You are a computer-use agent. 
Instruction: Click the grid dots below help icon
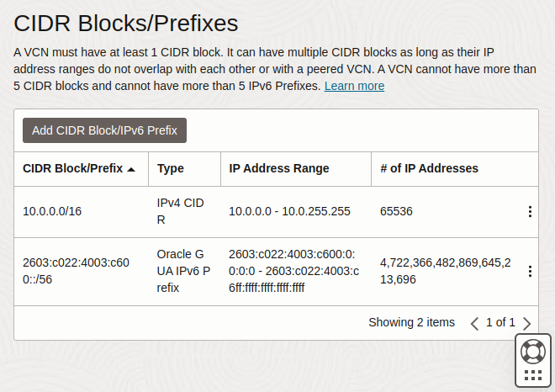(x=532, y=375)
